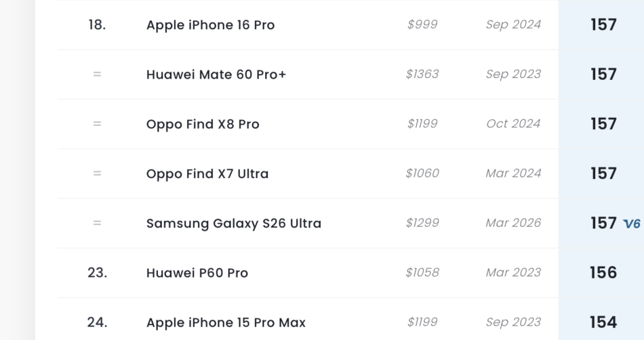The height and width of the screenshot is (340, 644).
Task: Click the $1060 price of Oppo Find X7 Ultra
Action: [x=422, y=173]
